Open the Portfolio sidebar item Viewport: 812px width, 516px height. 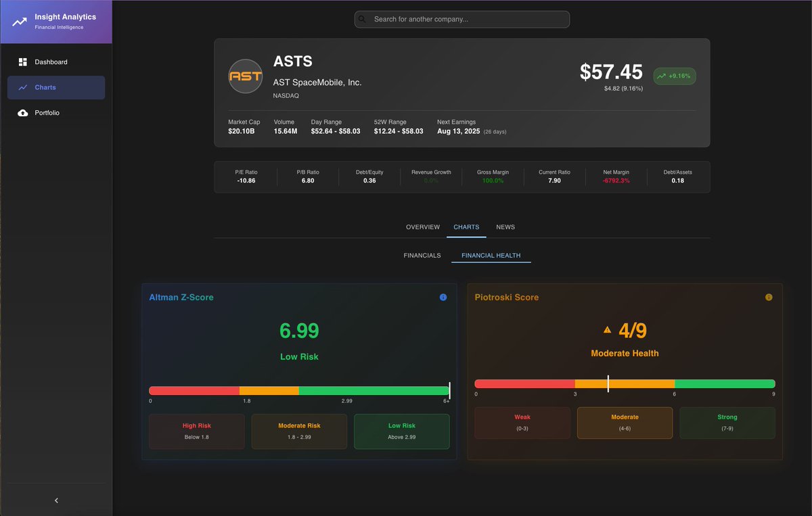click(x=56, y=113)
